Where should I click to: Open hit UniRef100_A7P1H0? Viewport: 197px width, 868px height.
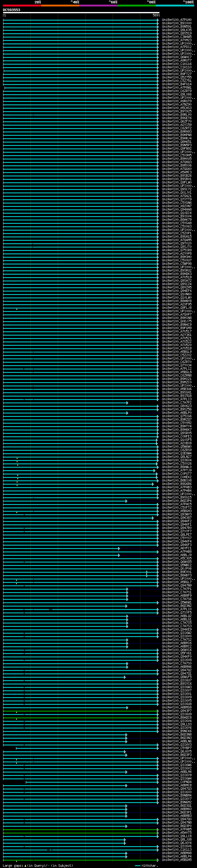pyautogui.click(x=177, y=20)
